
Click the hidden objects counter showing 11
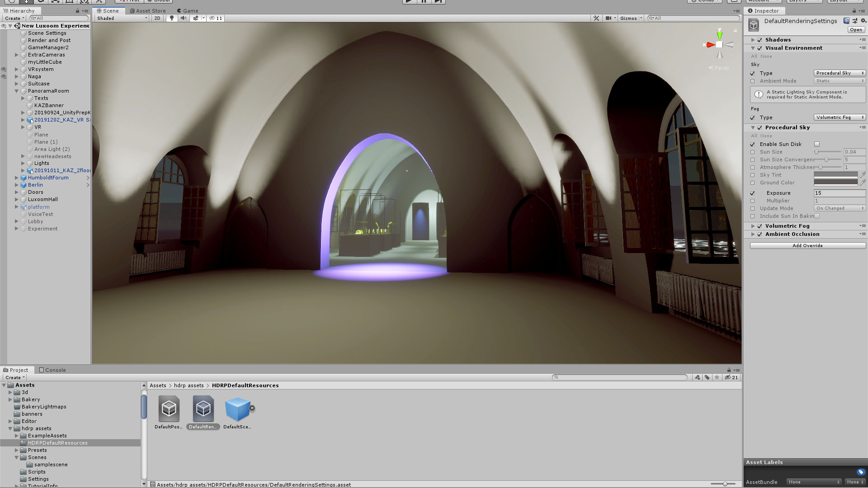216,18
